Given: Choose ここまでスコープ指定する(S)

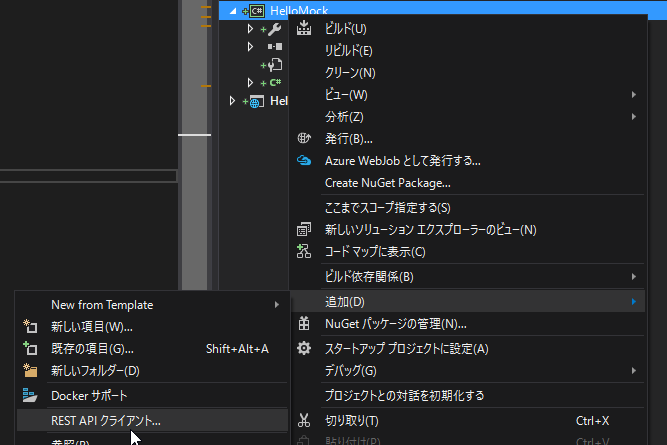Looking at the screenshot, I should pos(468,208).
